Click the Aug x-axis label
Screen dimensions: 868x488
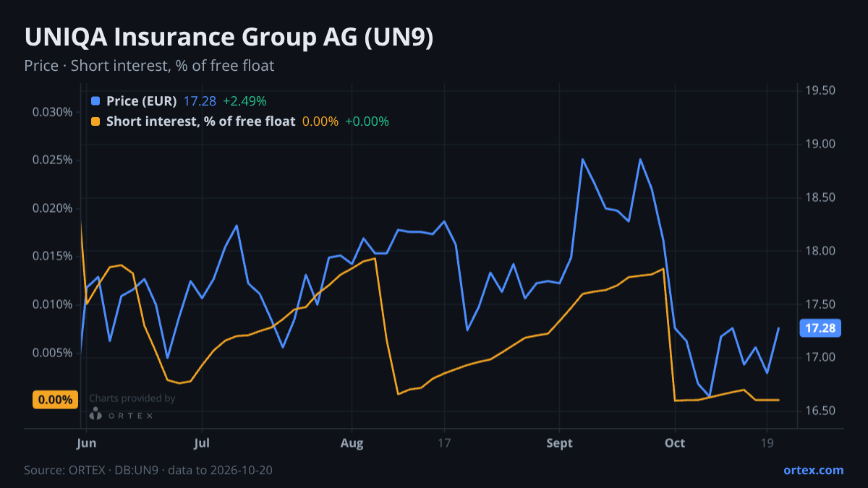point(352,442)
